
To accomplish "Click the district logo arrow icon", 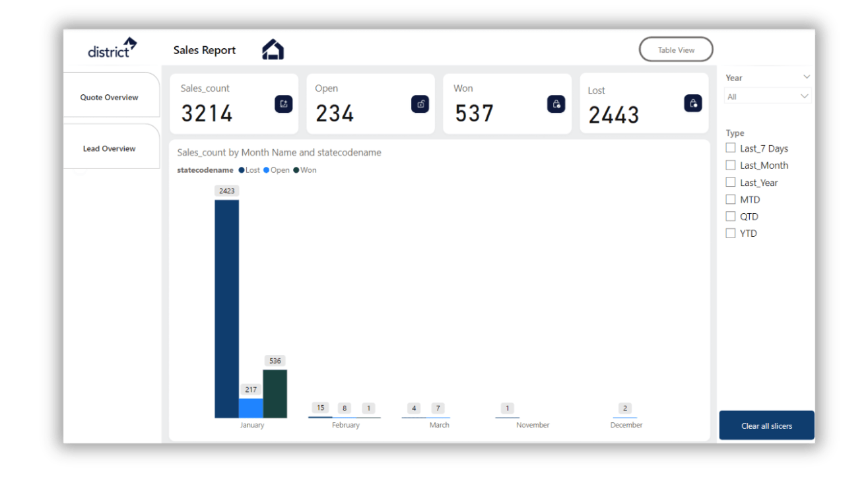I will pyautogui.click(x=131, y=42).
